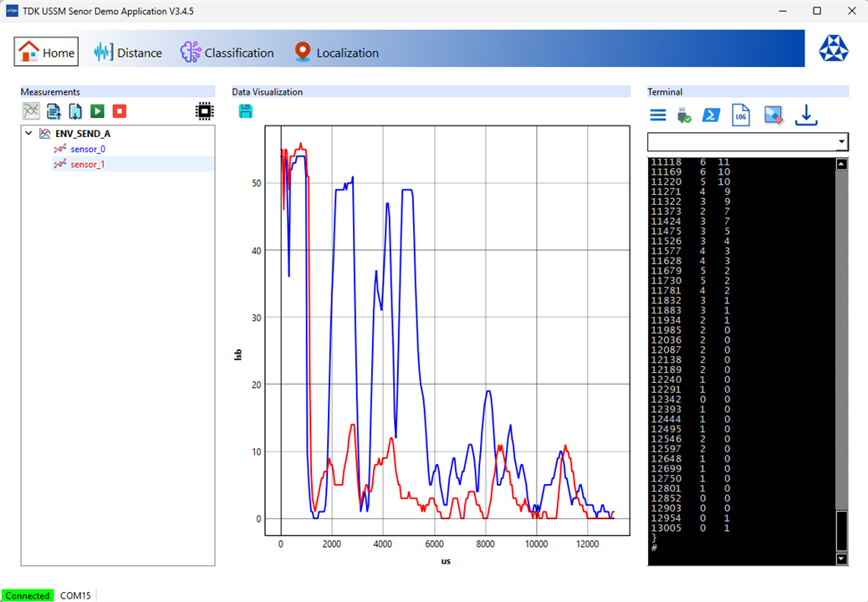The height and width of the screenshot is (602, 868).
Task: Open the terminal command dropdown arrow
Action: (841, 142)
